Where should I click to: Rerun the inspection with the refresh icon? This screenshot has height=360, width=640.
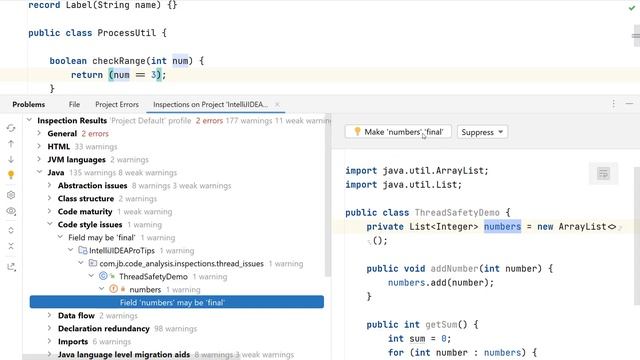(11, 128)
